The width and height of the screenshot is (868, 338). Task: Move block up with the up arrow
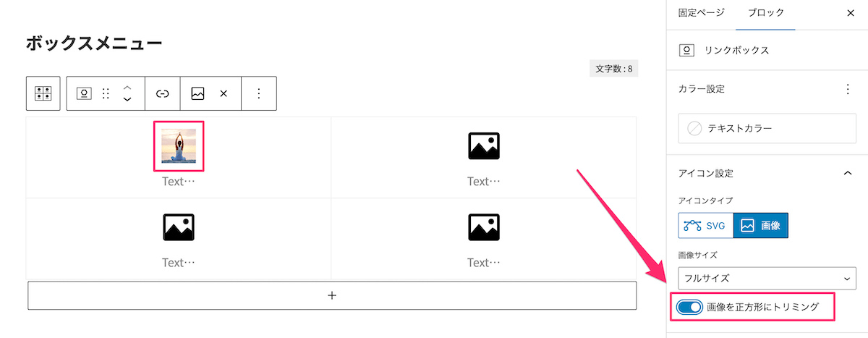[127, 87]
